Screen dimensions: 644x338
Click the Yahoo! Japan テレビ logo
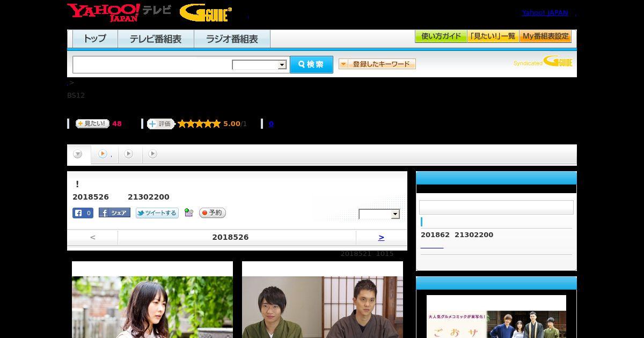tap(119, 12)
